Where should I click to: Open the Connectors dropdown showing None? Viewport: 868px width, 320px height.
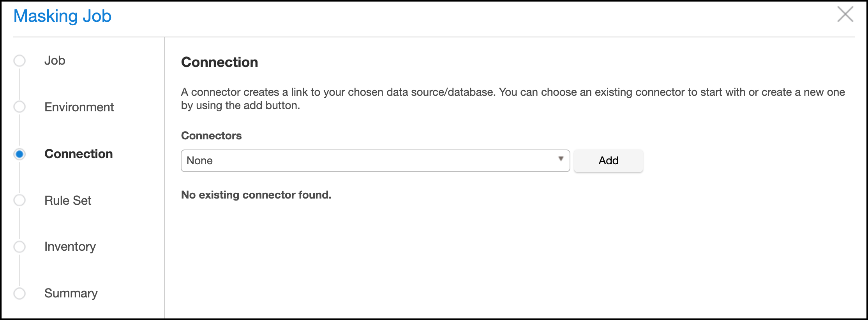coord(370,161)
